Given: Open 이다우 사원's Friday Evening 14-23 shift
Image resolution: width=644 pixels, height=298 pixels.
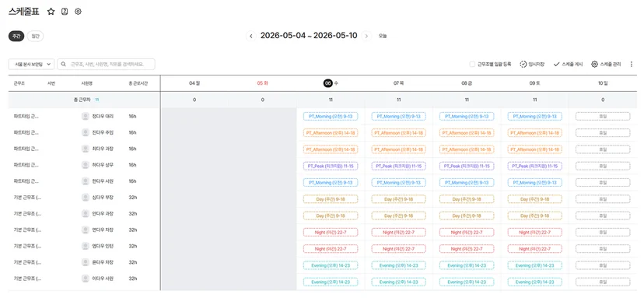Looking at the screenshot, I should 467,282.
